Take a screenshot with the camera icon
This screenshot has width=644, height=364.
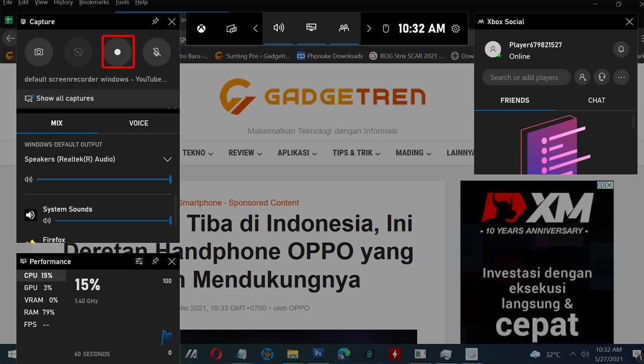[x=39, y=52]
